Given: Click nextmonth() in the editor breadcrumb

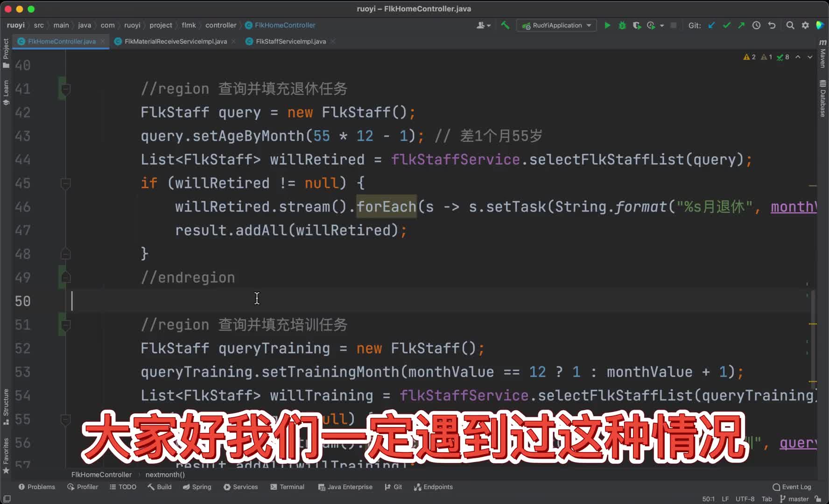Looking at the screenshot, I should 165,475.
